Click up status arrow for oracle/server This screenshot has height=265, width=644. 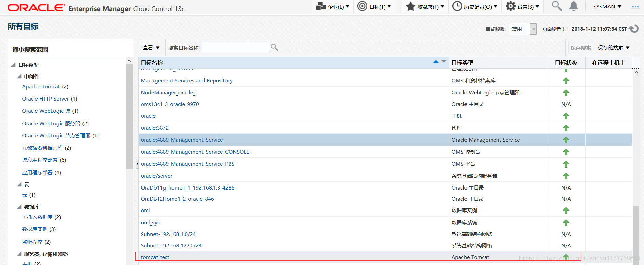pyautogui.click(x=566, y=176)
